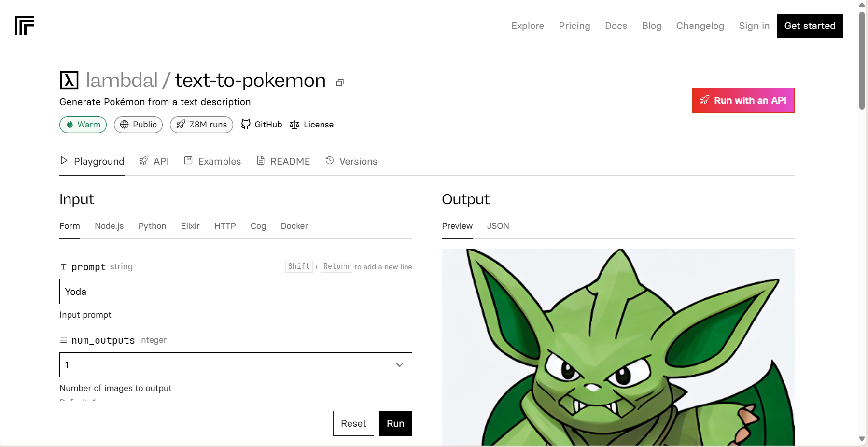Click the Replicate logo icon
Viewport: 868px width, 447px height.
(25, 26)
